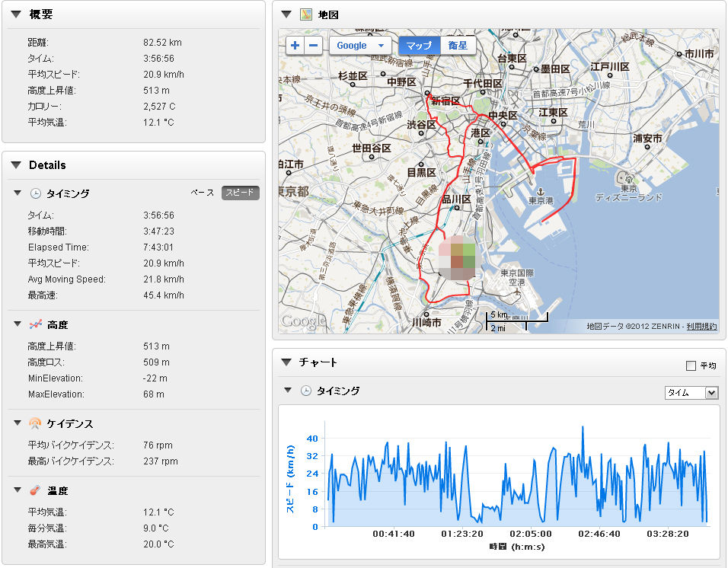Collapse the 高度 elevation section
Image resolution: width=728 pixels, height=568 pixels.
pos(18,324)
